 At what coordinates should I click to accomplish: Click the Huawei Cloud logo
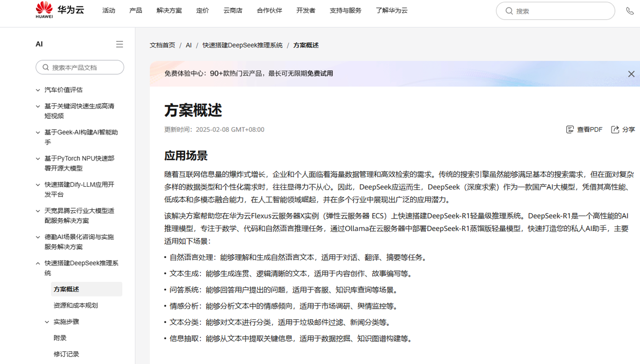[x=60, y=11]
